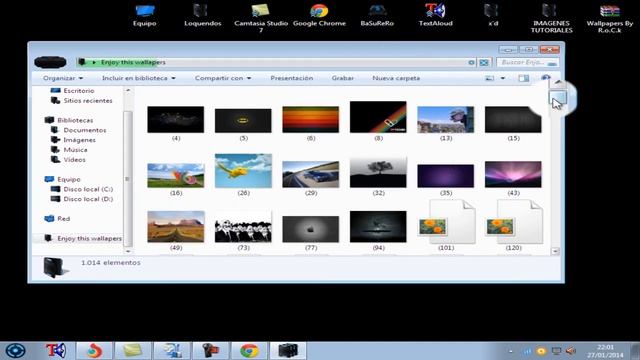Select tree silhouette thumbnail (32)

(378, 172)
